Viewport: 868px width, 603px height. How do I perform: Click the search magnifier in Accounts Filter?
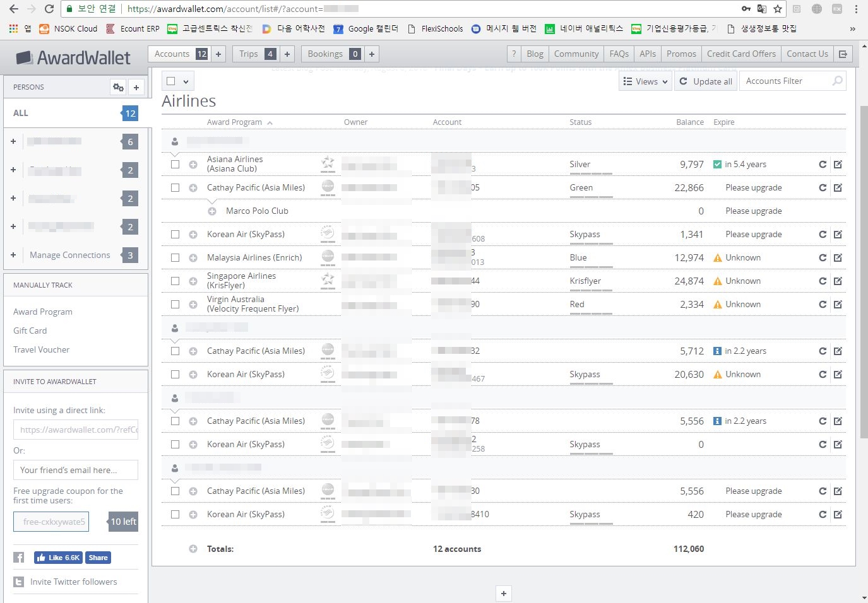pyautogui.click(x=837, y=81)
